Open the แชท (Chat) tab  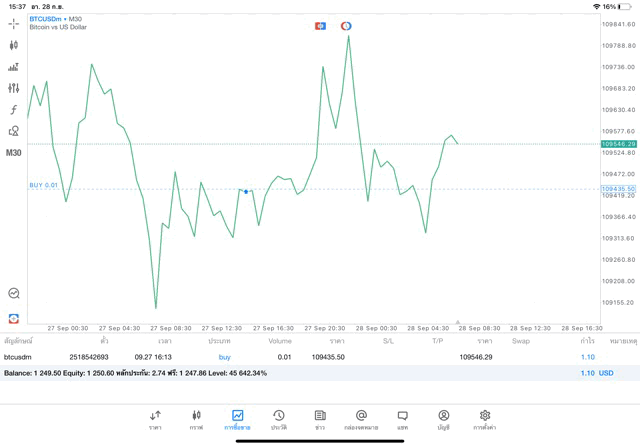pyautogui.click(x=402, y=419)
